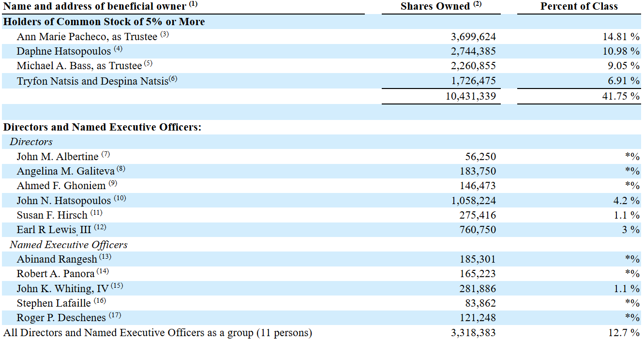The image size is (644, 340).
Task: Click the shares value 56,250
Action: pos(481,157)
